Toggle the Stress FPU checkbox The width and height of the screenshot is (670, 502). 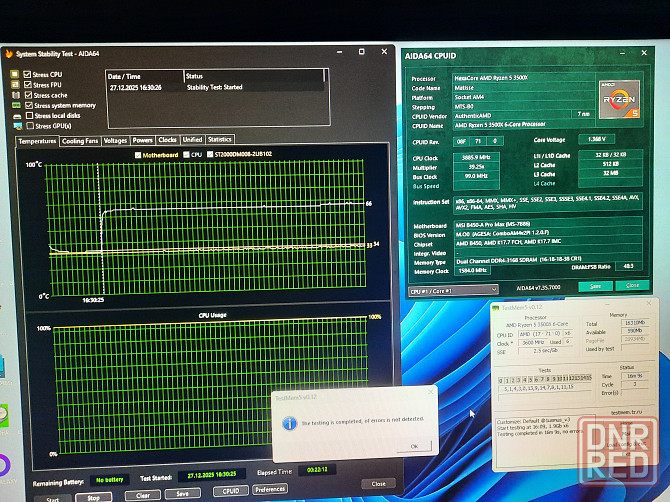tap(28, 85)
